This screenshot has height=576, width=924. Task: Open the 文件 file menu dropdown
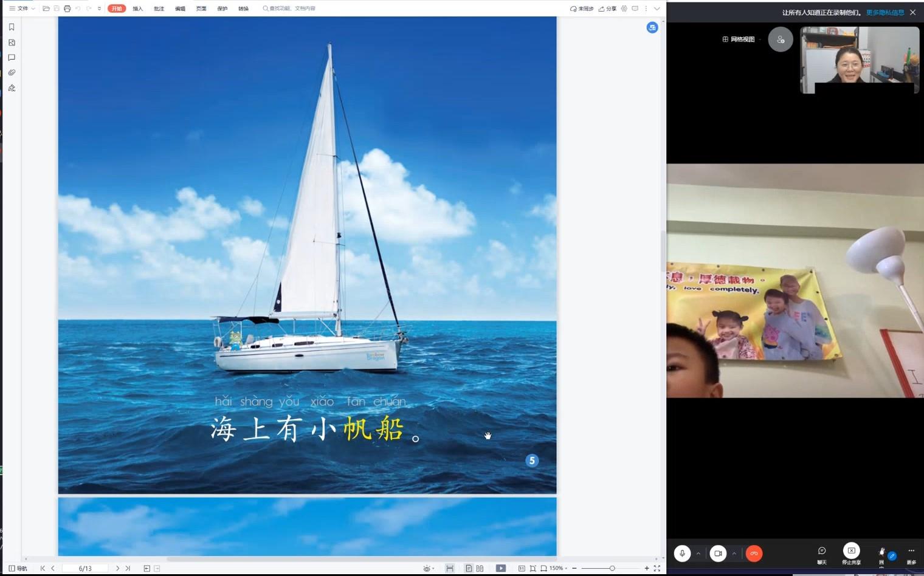[22, 9]
